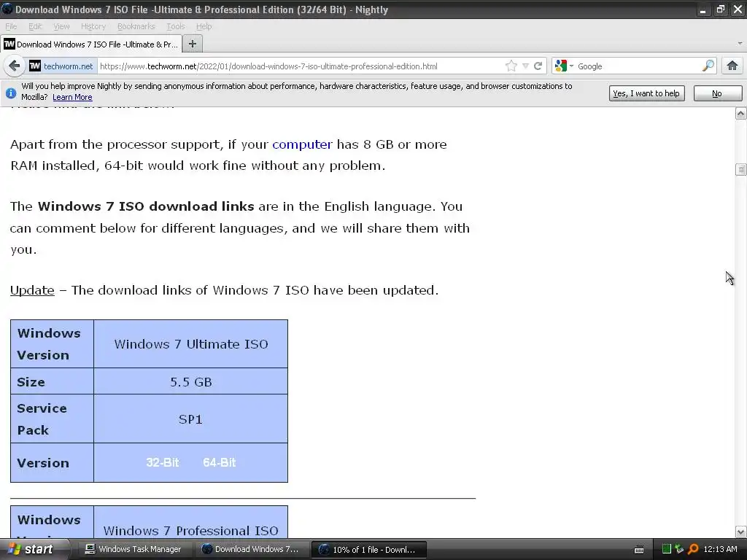Go back using the back arrow button
Screen dimensions: 747x560
pyautogui.click(x=14, y=66)
